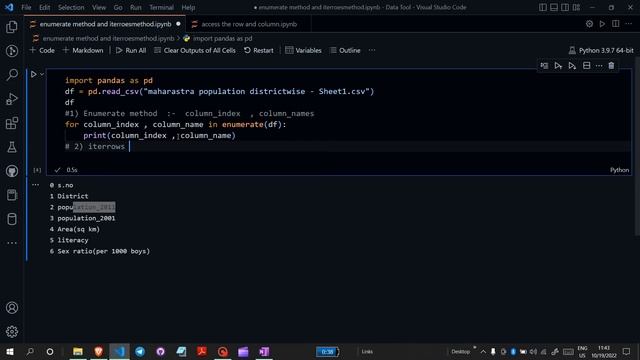The image size is (640, 360).
Task: Open the Testing flask view
Action: pyautogui.click(x=12, y=147)
